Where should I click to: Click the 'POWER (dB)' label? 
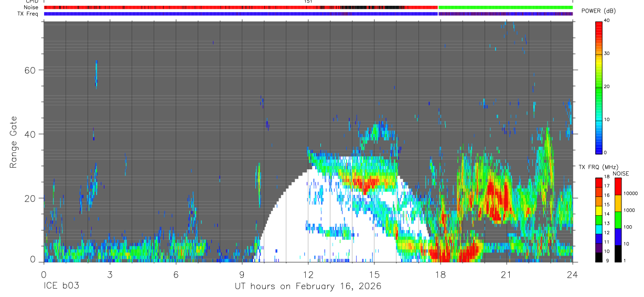(x=598, y=11)
